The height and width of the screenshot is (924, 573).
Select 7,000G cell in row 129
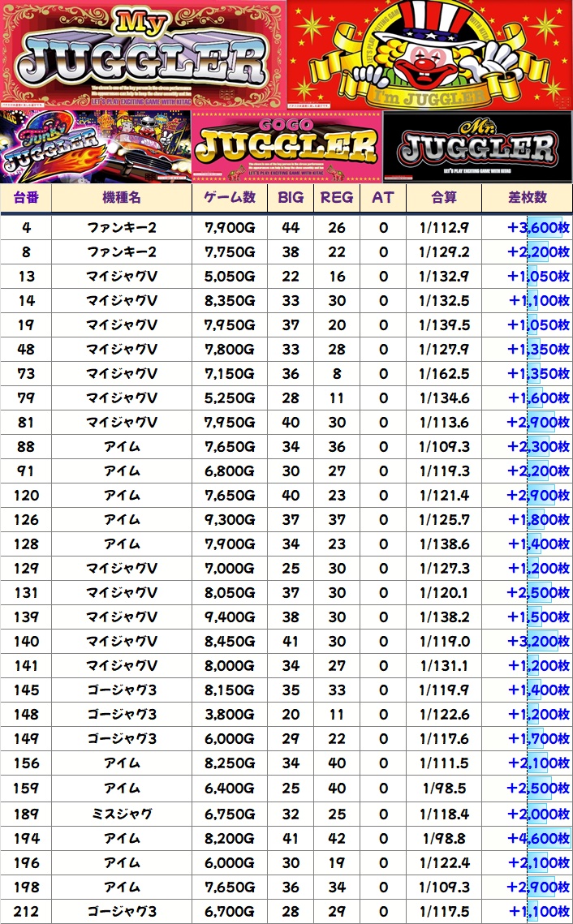tap(230, 569)
